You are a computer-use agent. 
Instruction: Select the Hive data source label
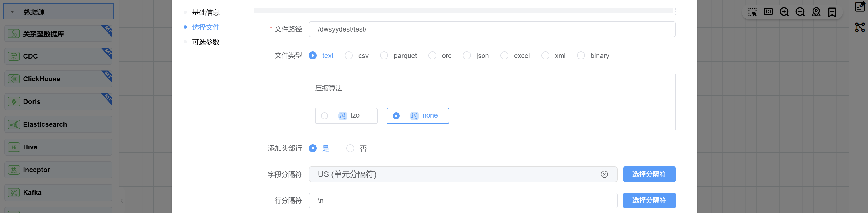pyautogui.click(x=30, y=147)
